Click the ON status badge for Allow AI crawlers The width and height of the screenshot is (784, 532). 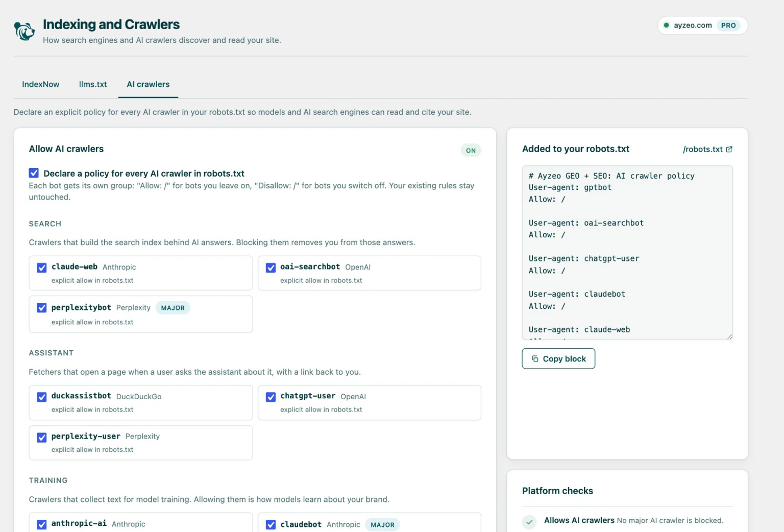coord(471,150)
